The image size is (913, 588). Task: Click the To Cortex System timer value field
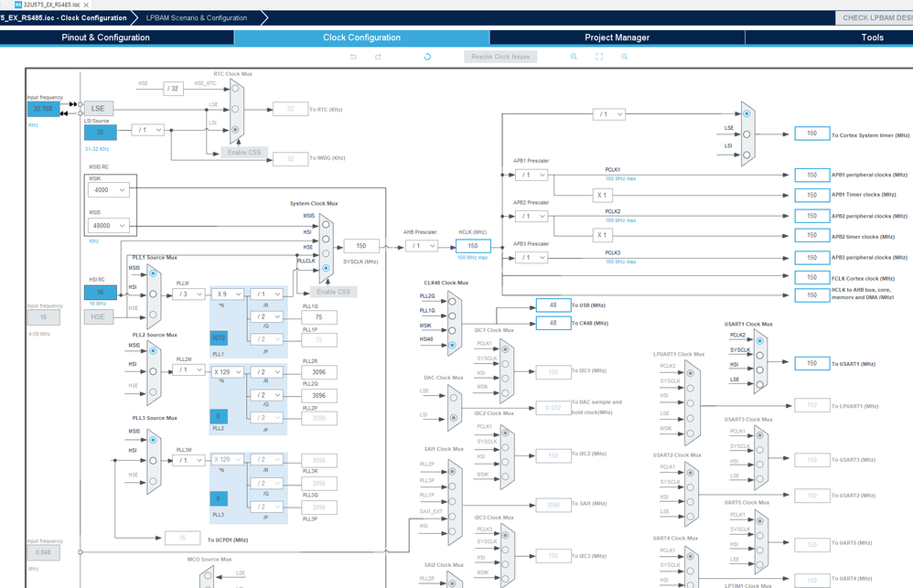click(812, 134)
